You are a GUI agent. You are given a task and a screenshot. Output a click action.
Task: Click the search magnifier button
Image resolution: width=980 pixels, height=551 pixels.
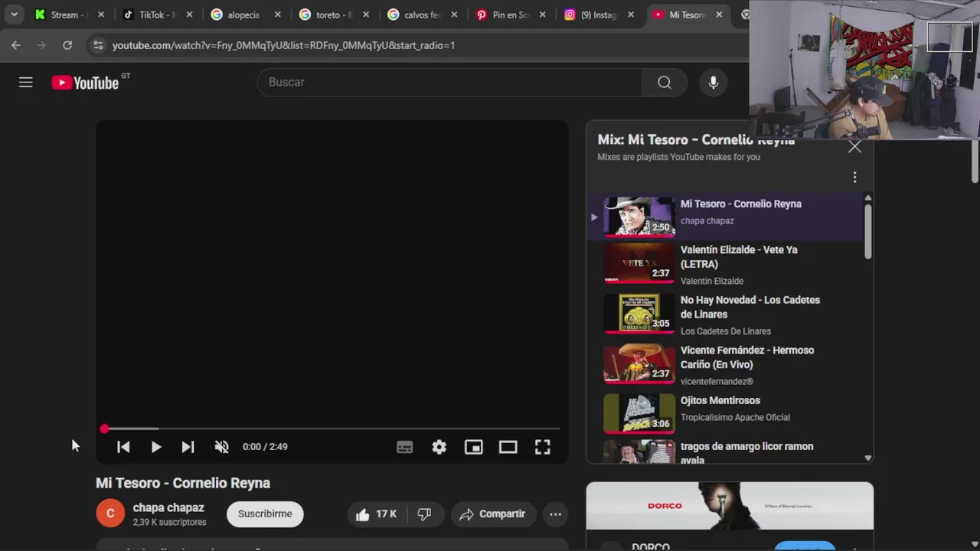click(x=664, y=82)
